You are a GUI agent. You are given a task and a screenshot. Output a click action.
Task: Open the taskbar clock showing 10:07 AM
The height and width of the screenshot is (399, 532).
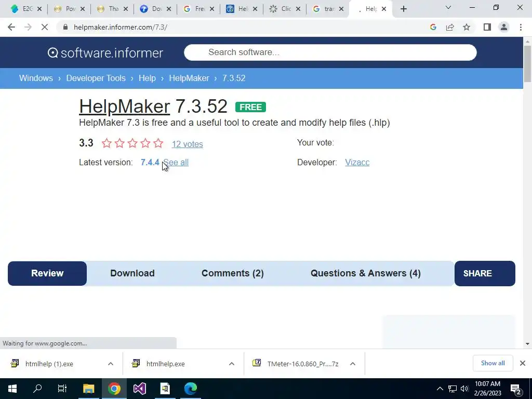(x=487, y=389)
